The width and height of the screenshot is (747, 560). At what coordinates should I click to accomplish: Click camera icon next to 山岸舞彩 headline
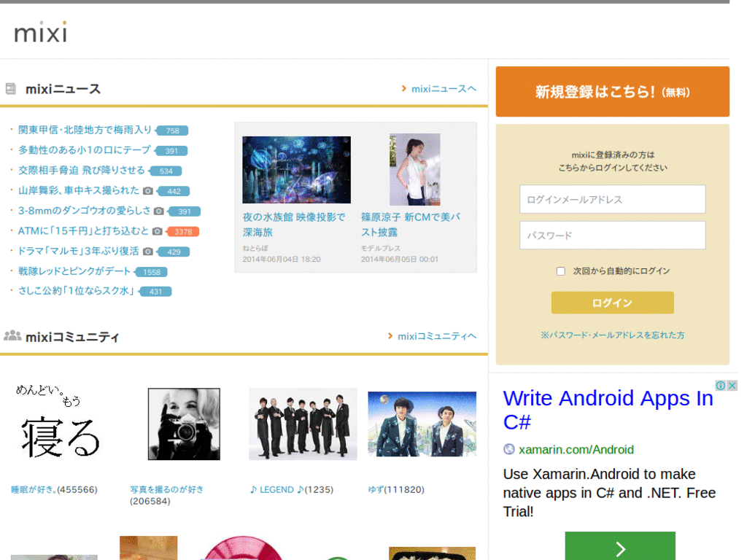tap(148, 191)
